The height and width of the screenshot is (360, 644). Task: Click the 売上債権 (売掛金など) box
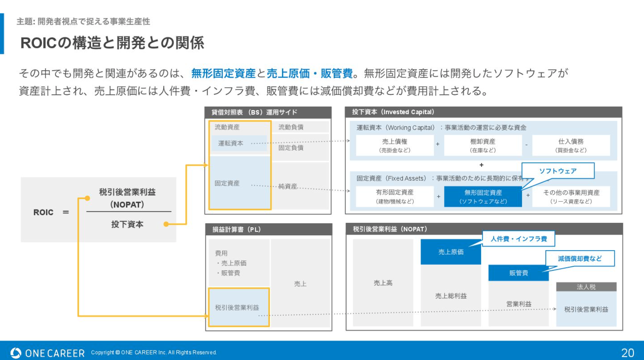tap(395, 145)
